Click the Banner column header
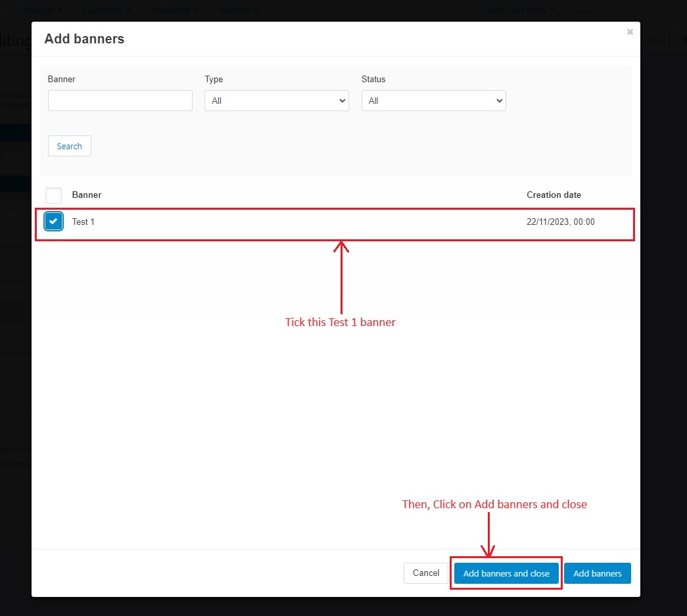 [x=87, y=195]
